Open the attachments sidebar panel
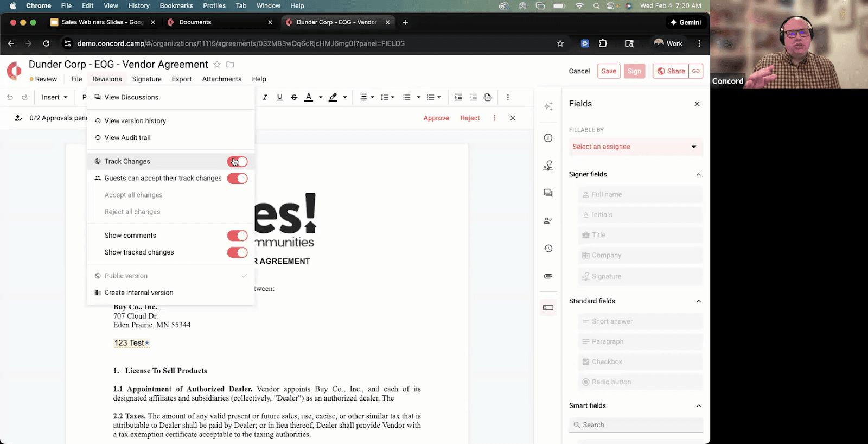Image resolution: width=868 pixels, height=444 pixels. [x=548, y=276]
